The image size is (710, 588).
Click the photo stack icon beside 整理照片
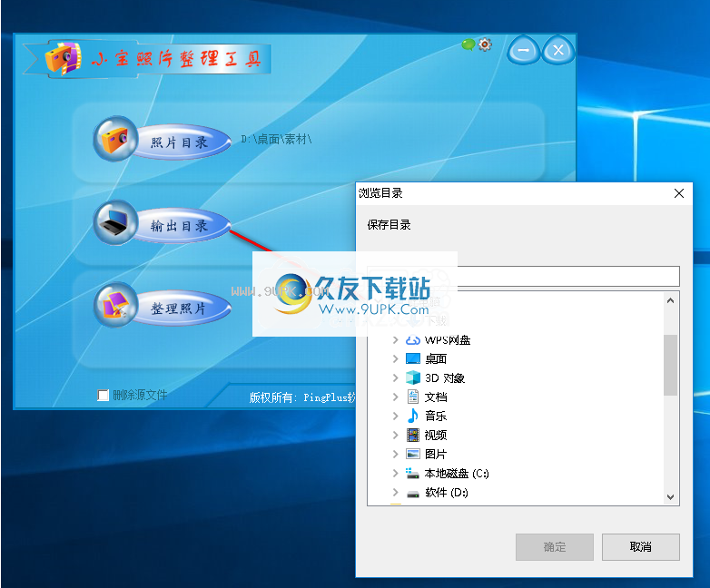pos(116,305)
